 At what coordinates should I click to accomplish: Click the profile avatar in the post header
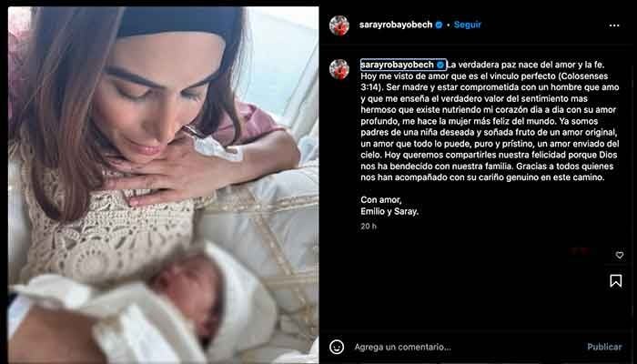[x=339, y=25]
